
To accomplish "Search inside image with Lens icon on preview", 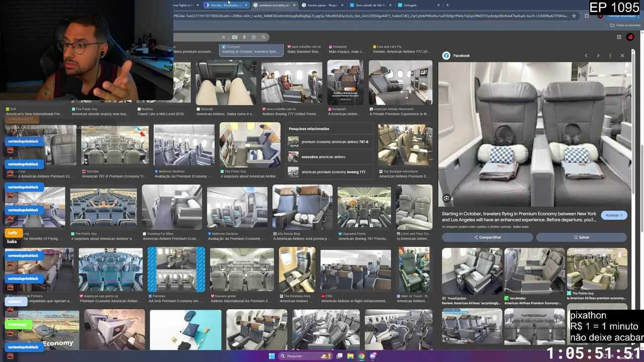I will click(446, 199).
